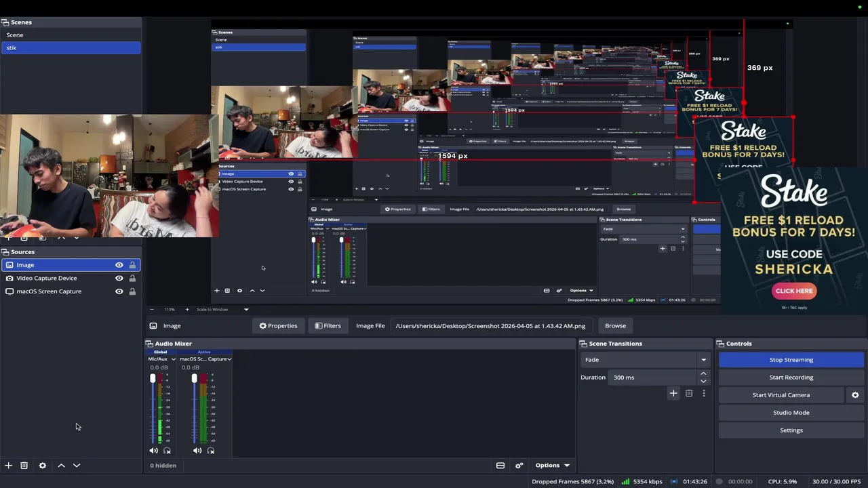Click the Audio Mixer panel header dock icon

149,344
